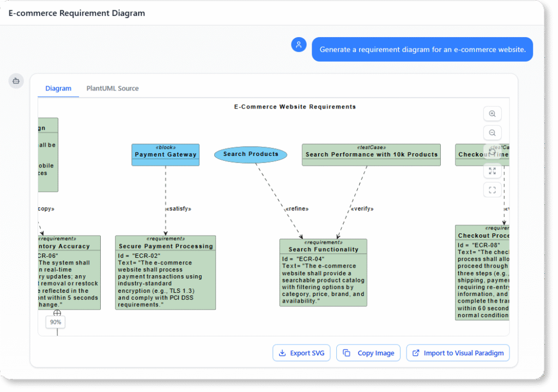Click the blue user avatar icon
Viewport: 558px width, 392px height.
[299, 45]
